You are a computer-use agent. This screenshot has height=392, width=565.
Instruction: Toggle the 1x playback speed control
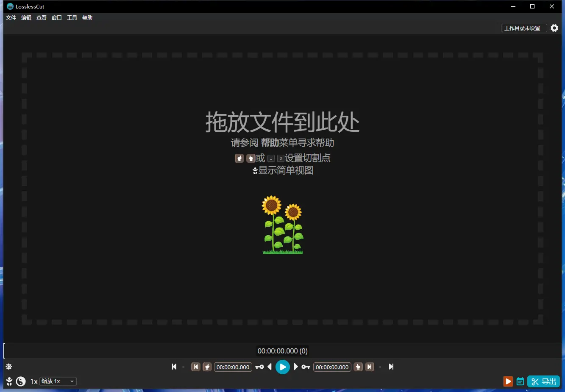pos(33,381)
